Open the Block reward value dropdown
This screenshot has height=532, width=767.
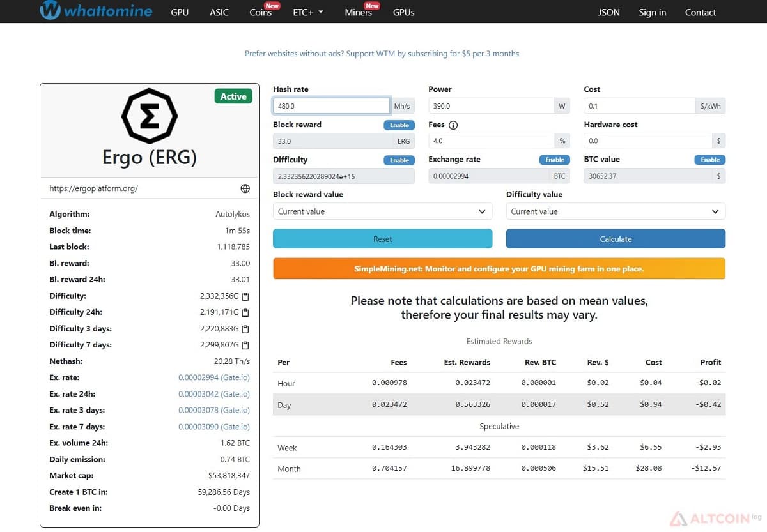coord(383,211)
